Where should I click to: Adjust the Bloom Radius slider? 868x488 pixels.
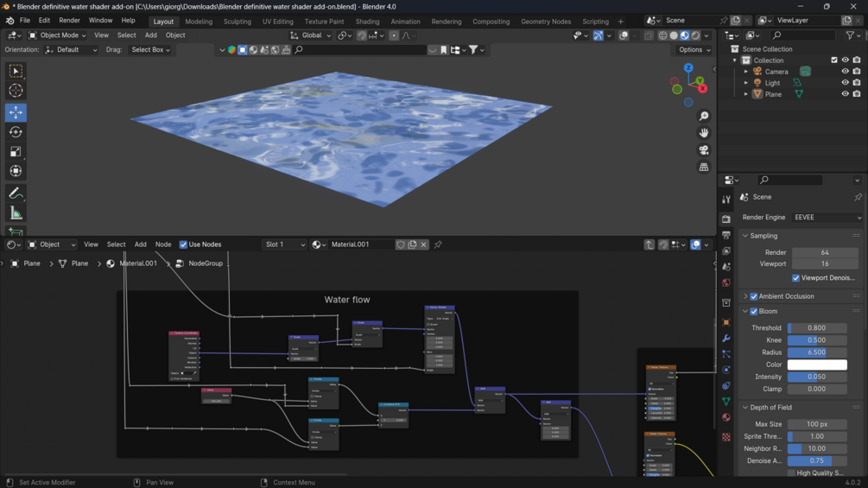pos(816,352)
